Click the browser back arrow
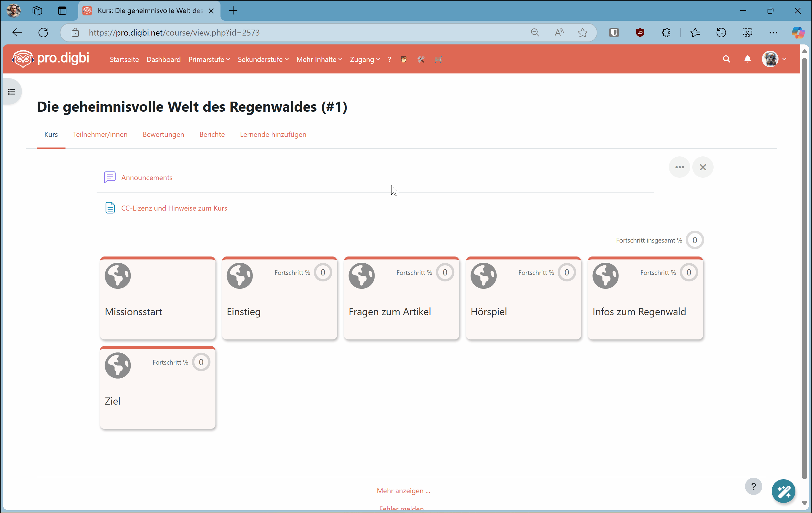 (17, 32)
